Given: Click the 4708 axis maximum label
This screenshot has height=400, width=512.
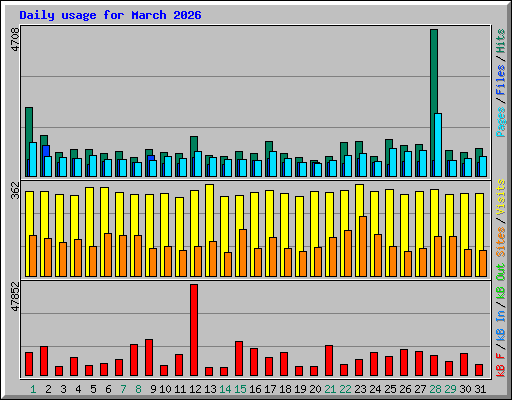Looking at the screenshot, I should [15, 39].
